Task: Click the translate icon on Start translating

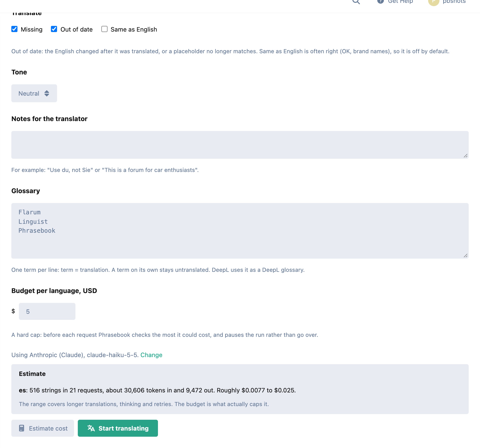Action: pos(91,428)
